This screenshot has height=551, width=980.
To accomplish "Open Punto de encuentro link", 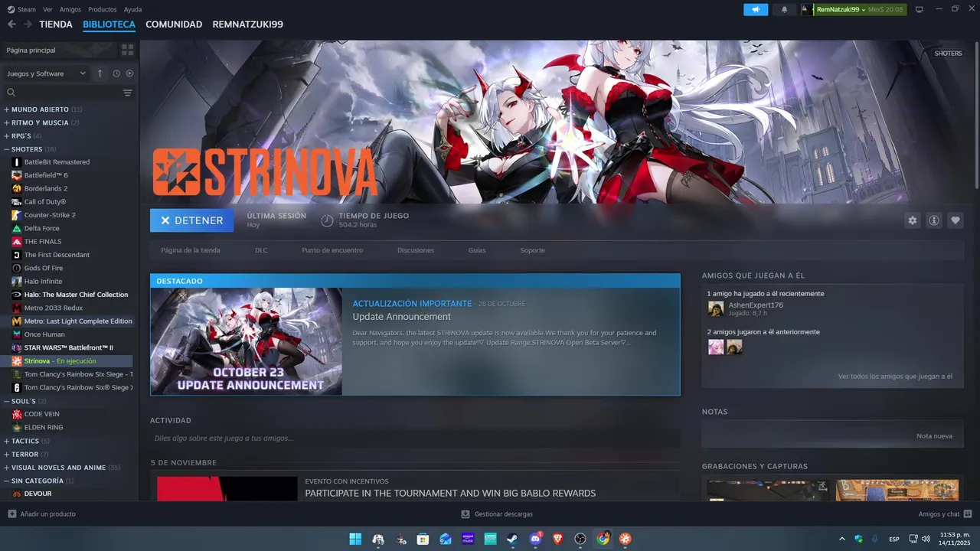I will [x=332, y=250].
